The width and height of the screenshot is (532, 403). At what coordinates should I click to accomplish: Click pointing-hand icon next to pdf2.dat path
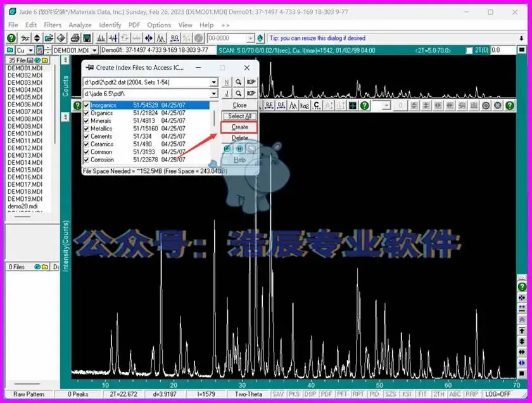(251, 82)
